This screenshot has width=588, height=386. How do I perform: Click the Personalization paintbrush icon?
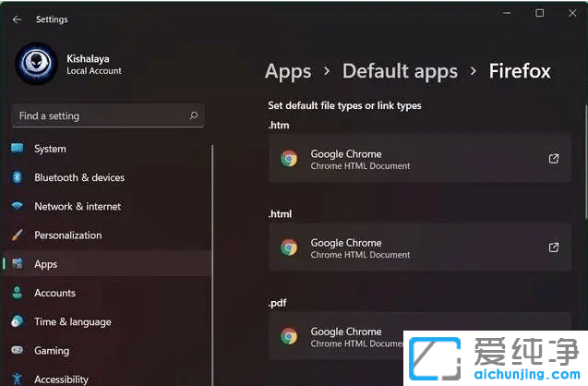18,235
